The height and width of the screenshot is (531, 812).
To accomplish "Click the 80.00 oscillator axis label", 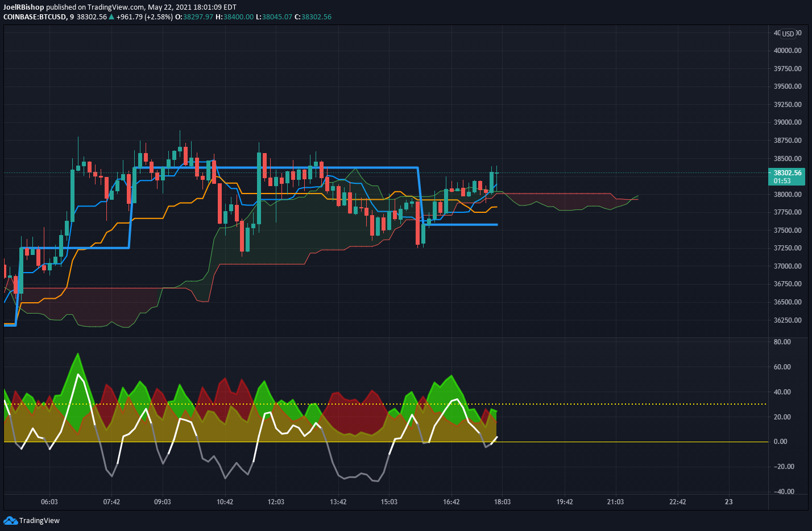I will [782, 342].
